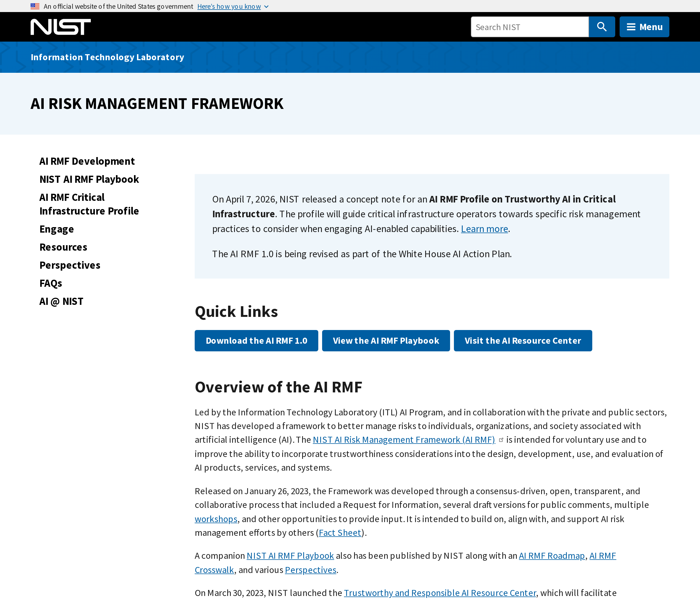Go to Engage in sidebar
Screen dimensions: 700x602
click(57, 229)
